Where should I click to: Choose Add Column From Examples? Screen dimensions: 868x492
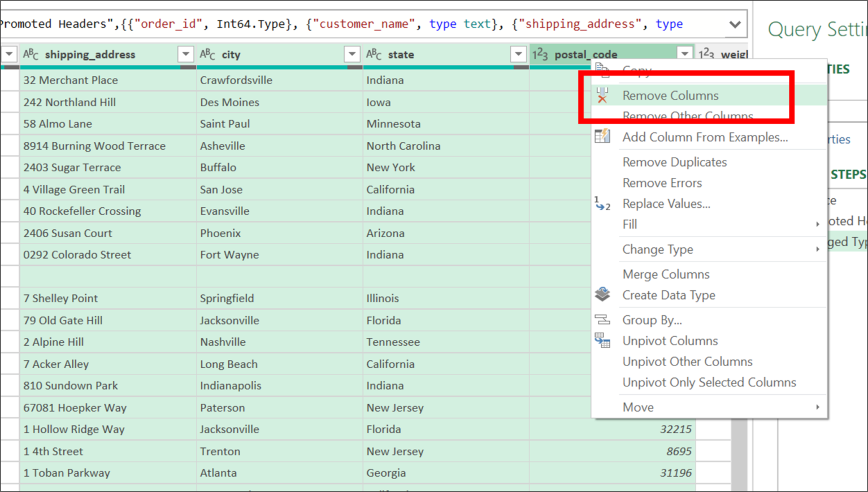tap(709, 137)
